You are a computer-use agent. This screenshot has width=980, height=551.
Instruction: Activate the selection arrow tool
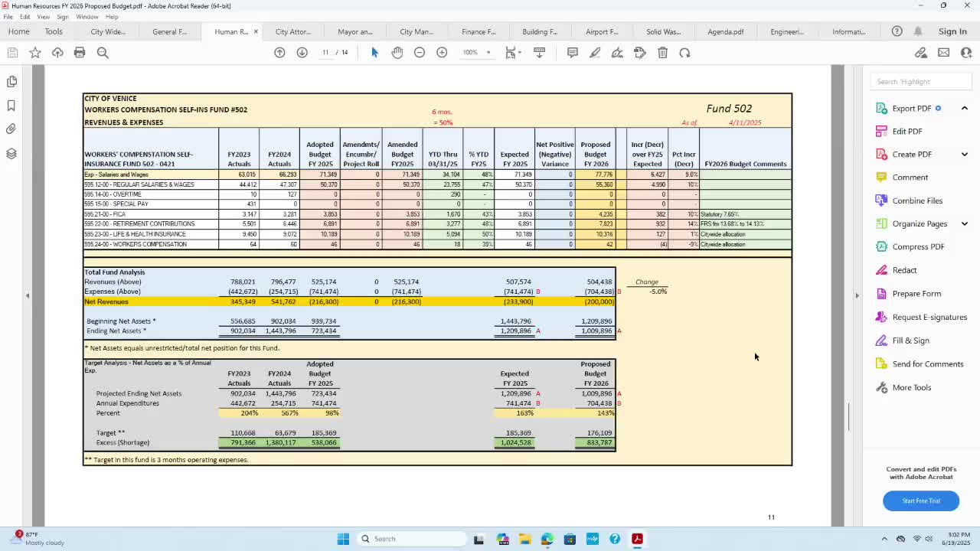point(374,52)
